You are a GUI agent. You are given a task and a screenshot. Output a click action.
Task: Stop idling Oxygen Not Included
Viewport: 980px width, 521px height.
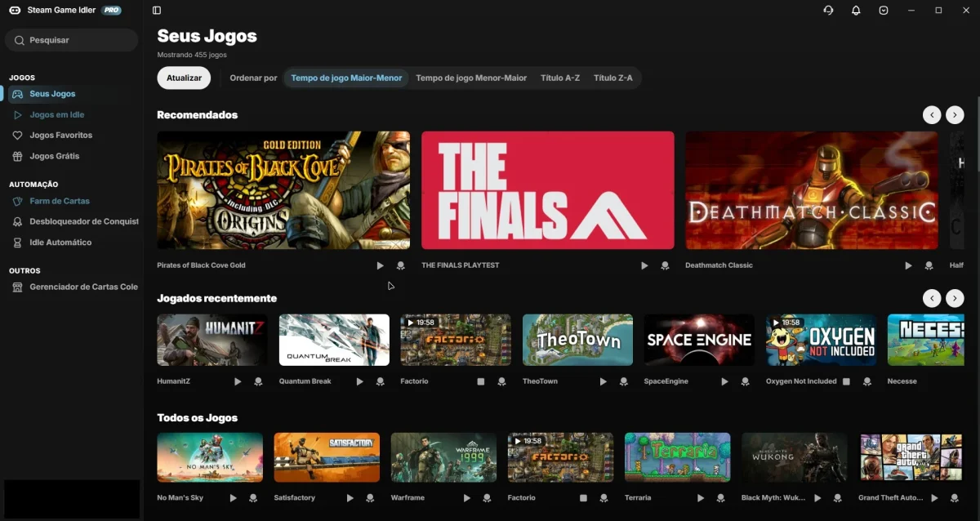point(846,381)
